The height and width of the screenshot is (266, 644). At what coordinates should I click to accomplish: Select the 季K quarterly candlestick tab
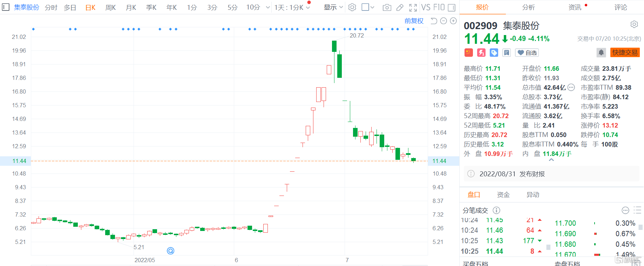click(x=151, y=7)
